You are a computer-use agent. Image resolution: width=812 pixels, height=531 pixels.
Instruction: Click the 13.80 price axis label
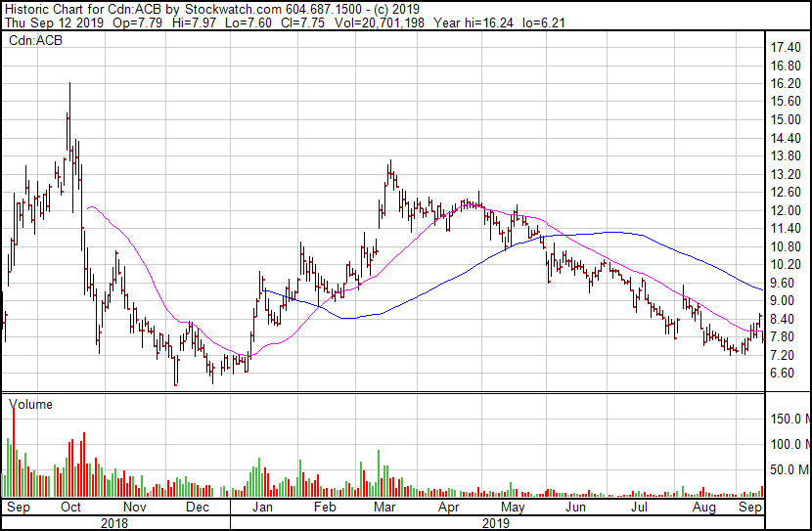786,156
